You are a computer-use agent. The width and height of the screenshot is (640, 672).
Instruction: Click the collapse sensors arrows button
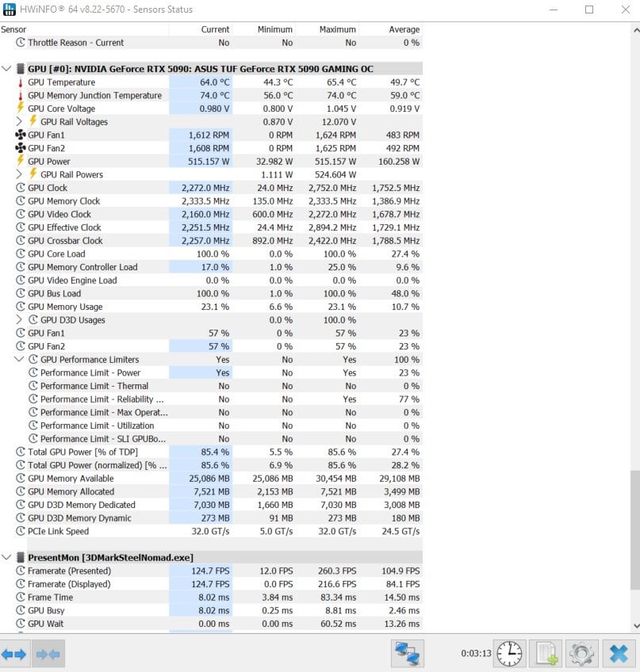(48, 654)
